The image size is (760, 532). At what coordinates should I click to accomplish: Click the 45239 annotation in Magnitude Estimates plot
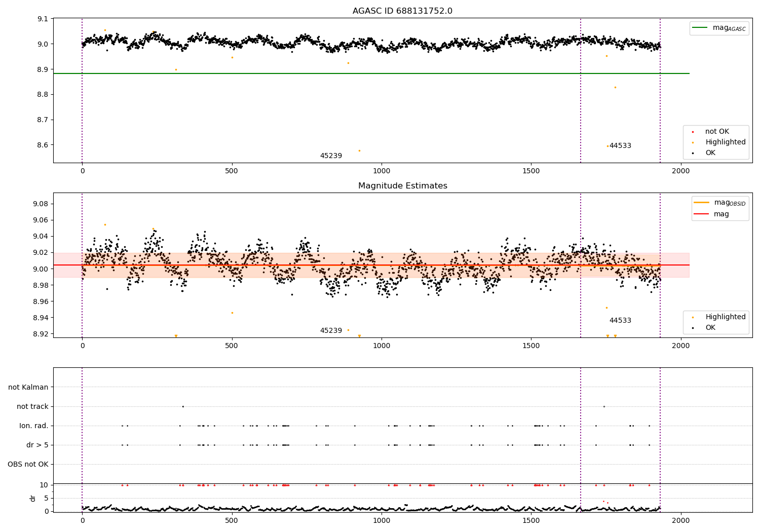(331, 331)
